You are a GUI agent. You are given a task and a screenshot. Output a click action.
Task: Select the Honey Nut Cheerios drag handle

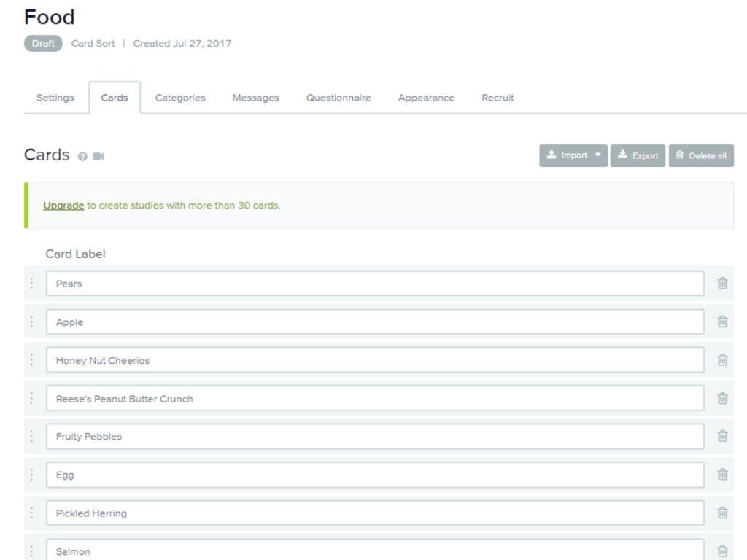coord(31,360)
